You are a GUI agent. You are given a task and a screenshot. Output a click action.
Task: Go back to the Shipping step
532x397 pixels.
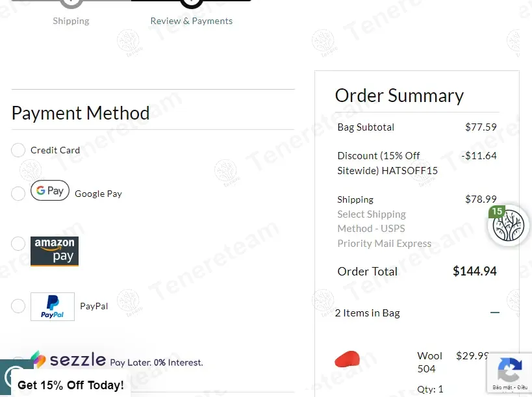coord(71,21)
